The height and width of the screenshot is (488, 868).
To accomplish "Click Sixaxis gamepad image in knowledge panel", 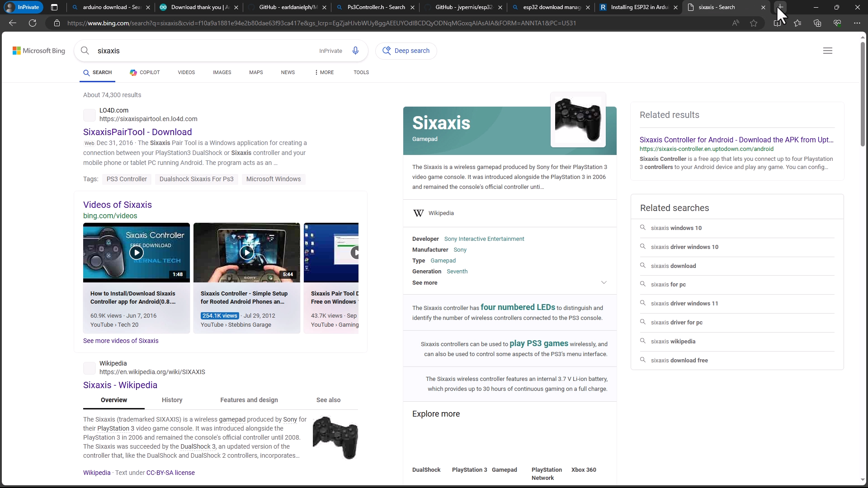I will click(578, 120).
